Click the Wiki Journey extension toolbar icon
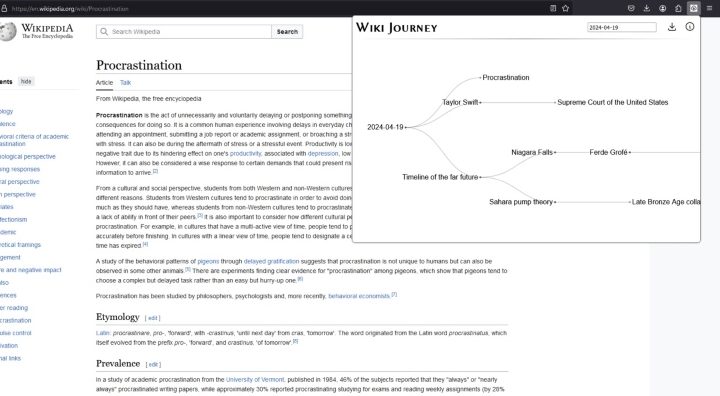The height and width of the screenshot is (396, 720). tap(693, 8)
